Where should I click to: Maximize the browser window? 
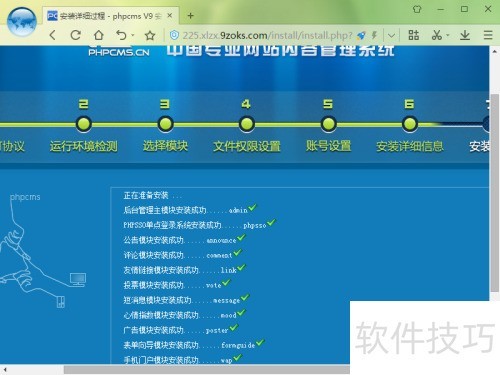(464, 9)
